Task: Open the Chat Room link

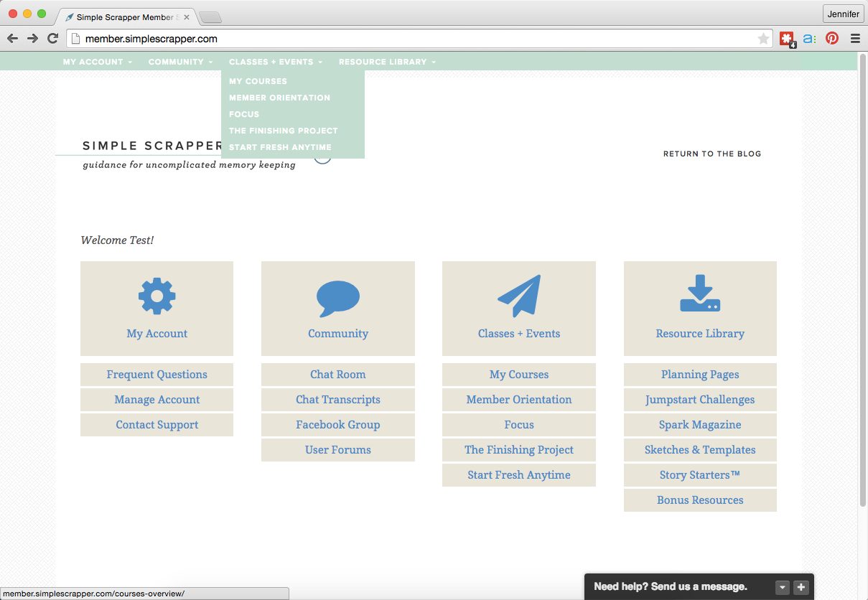Action: coord(337,375)
